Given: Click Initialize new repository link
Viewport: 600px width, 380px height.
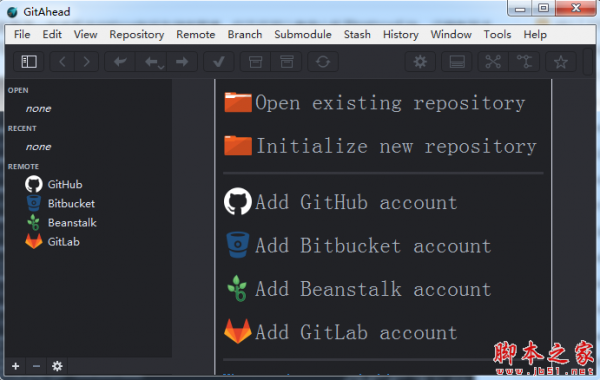Looking at the screenshot, I should [x=396, y=147].
